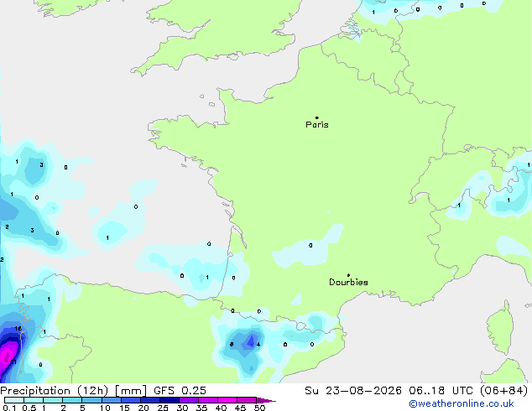Click the dot marker above Dourbies
This screenshot has width=532, height=411.
click(348, 275)
